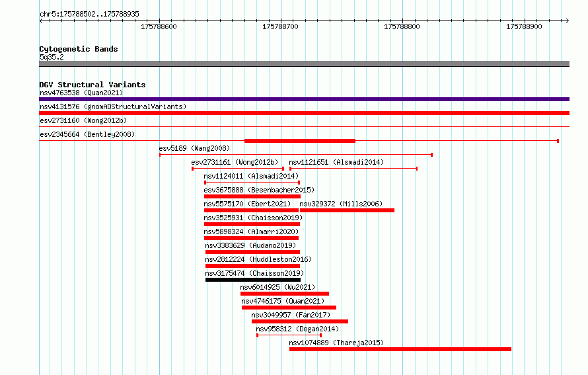Click ruler position 175788600
588x375 pixels.
click(x=159, y=26)
